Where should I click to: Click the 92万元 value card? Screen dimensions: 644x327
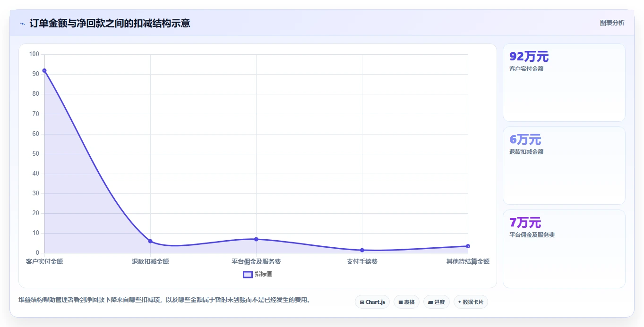(564, 83)
